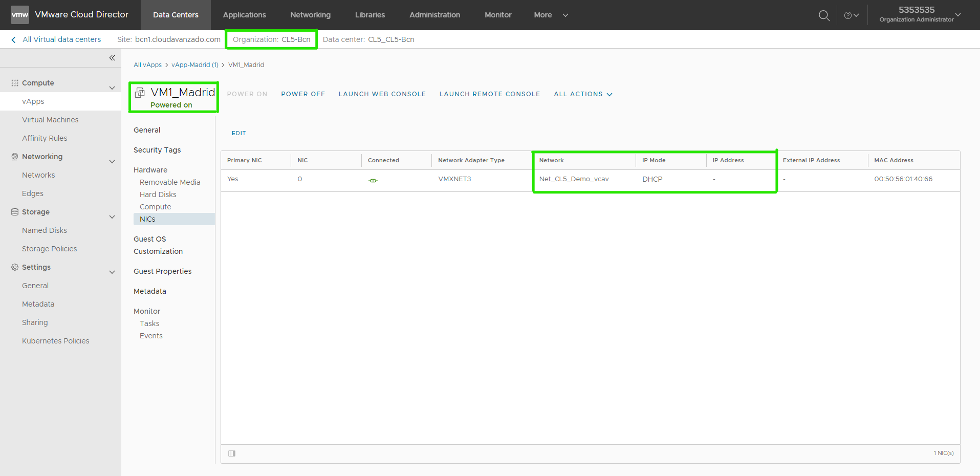Click the EDIT button above NIC table
This screenshot has width=980, height=476.
click(x=238, y=133)
